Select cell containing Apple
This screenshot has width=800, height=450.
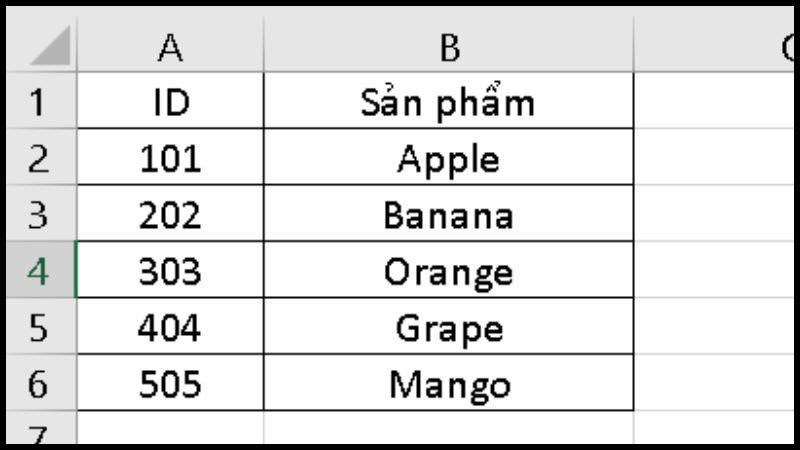448,157
